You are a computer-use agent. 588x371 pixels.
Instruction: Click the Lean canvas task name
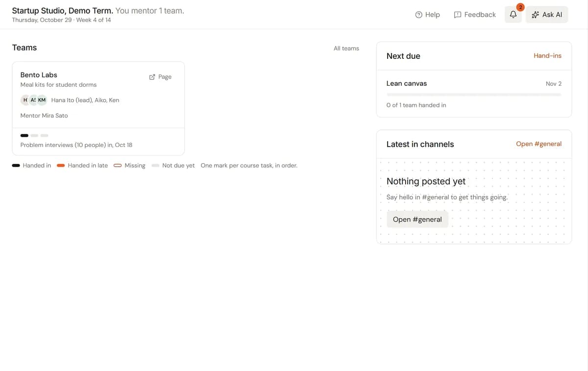[407, 83]
